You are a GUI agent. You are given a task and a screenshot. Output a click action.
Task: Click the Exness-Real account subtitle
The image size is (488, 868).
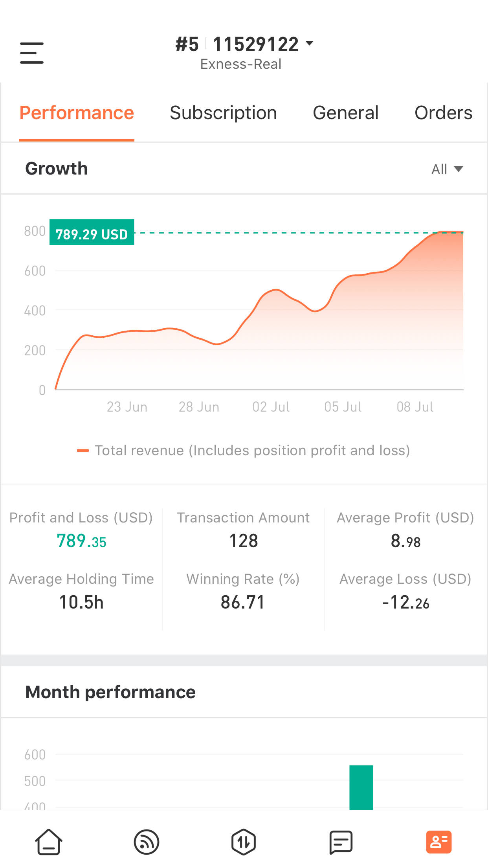[241, 64]
